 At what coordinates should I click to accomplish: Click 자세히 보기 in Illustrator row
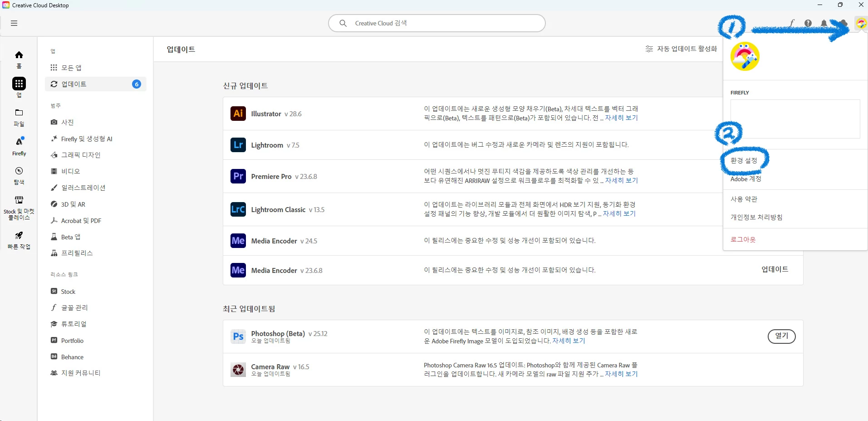click(x=621, y=118)
